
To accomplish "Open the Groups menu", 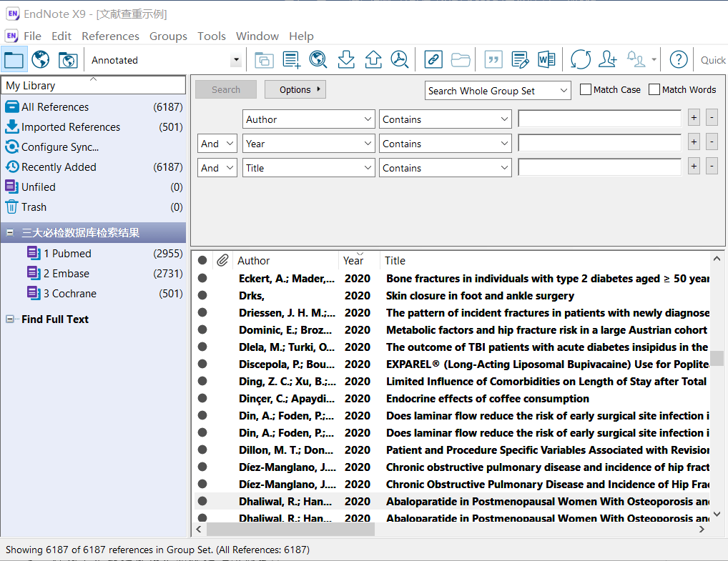I will 168,36.
